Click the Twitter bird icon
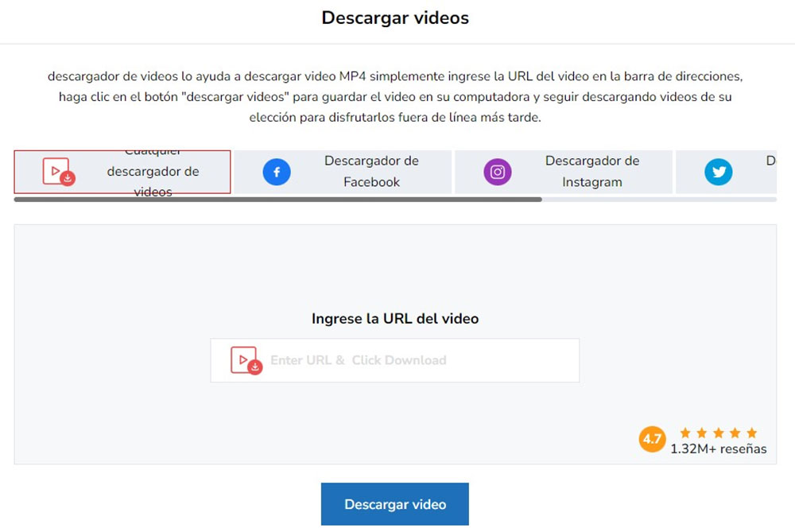The height and width of the screenshot is (532, 795). point(718,172)
